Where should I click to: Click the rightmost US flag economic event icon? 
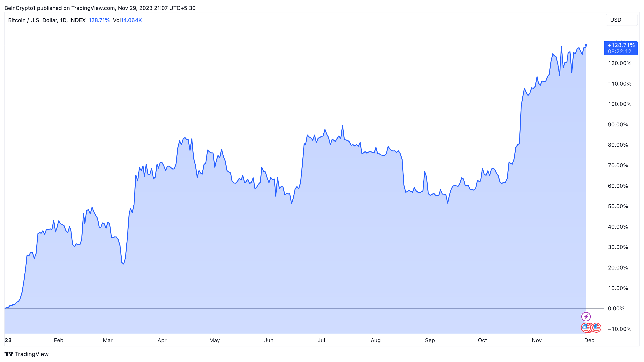[x=597, y=327]
